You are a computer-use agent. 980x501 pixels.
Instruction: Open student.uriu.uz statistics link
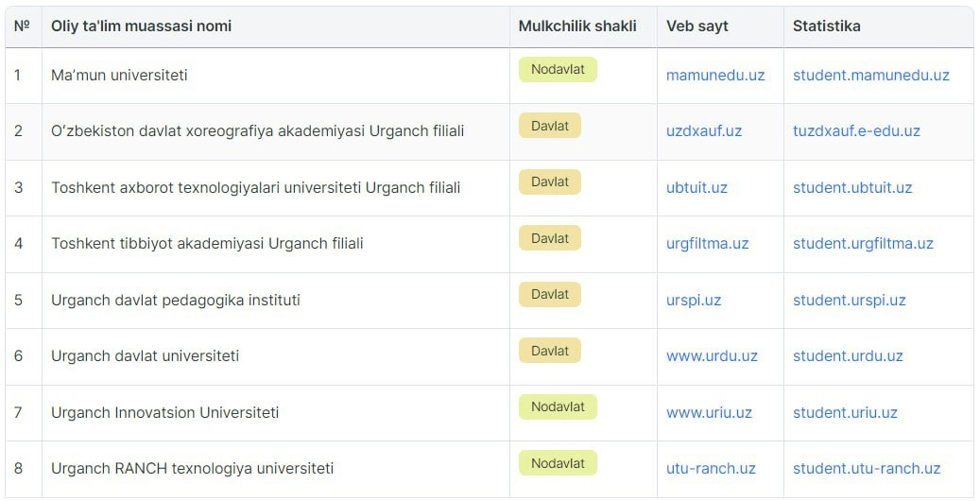point(845,413)
